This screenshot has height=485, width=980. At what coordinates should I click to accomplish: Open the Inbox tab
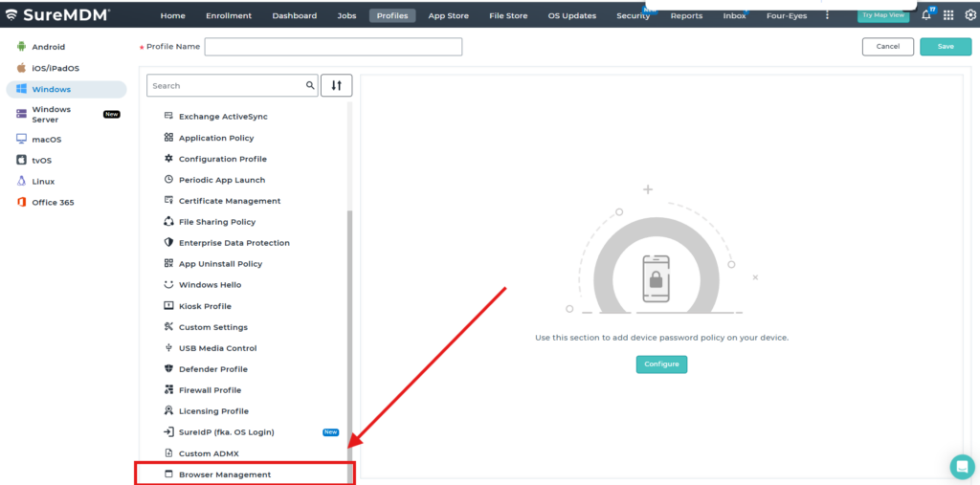(x=734, y=15)
